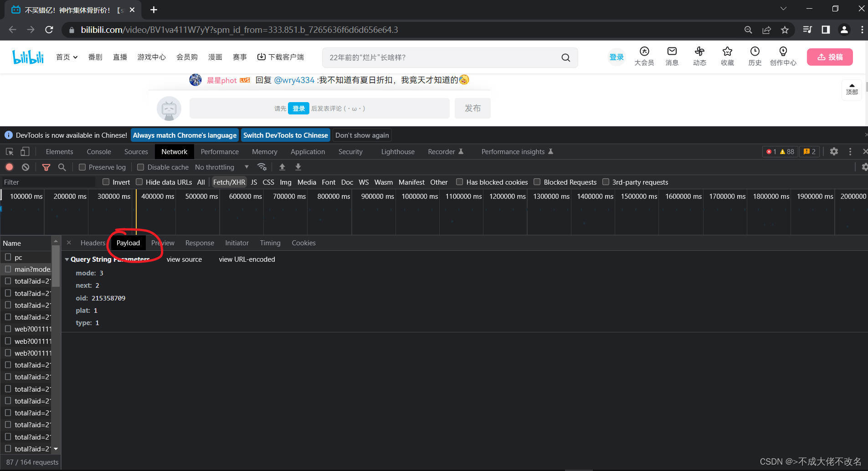The image size is (868, 471).
Task: Check Hide data URLs checkbox
Action: tap(139, 181)
